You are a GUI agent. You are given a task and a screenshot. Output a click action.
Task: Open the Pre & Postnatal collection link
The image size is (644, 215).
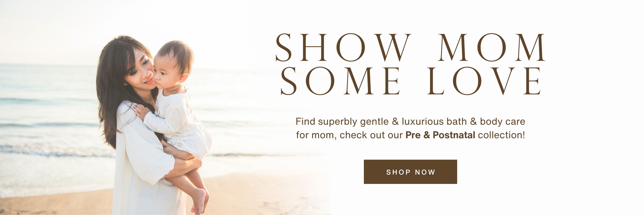click(x=440, y=135)
